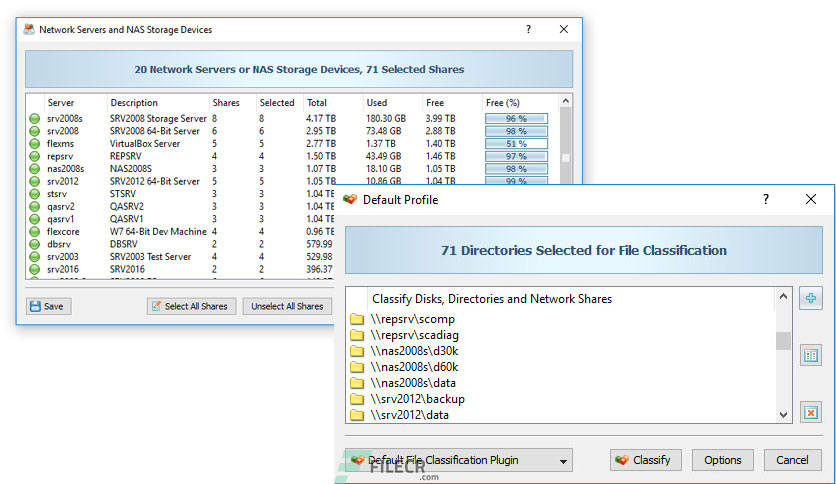Sort list by Shares column header
This screenshot has width=836, height=484.
pos(226,102)
